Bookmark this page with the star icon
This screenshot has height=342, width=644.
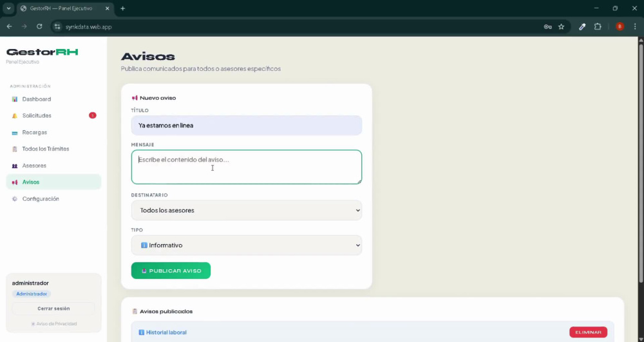pyautogui.click(x=562, y=26)
